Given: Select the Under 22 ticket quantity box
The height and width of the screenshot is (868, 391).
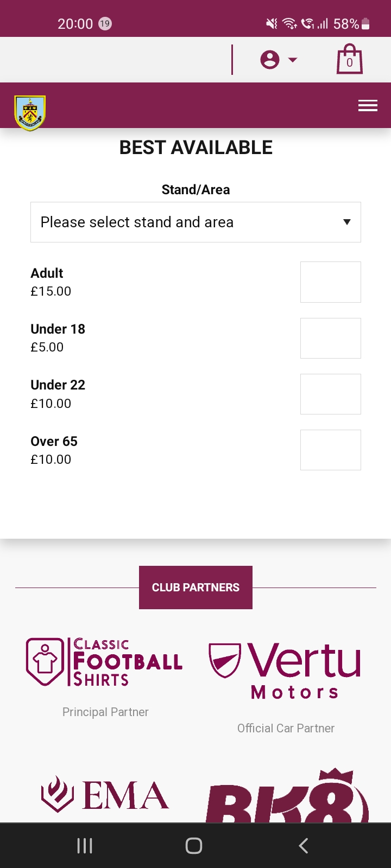Looking at the screenshot, I should point(330,394).
